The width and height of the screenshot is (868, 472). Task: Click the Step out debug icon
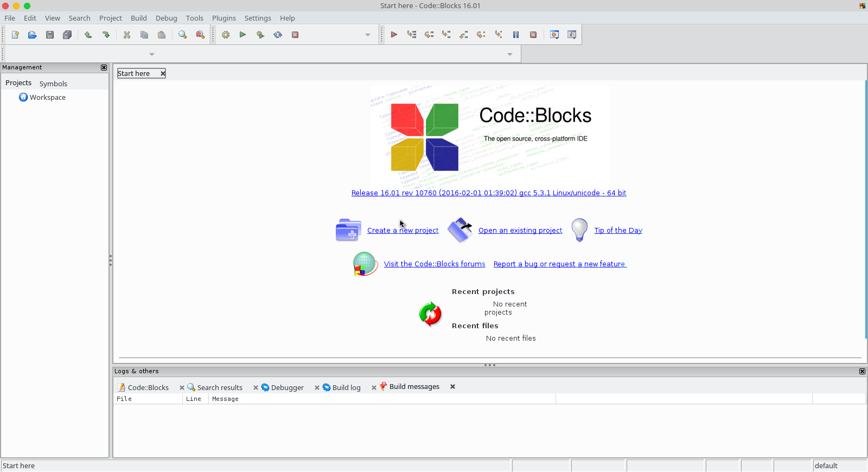click(x=464, y=35)
